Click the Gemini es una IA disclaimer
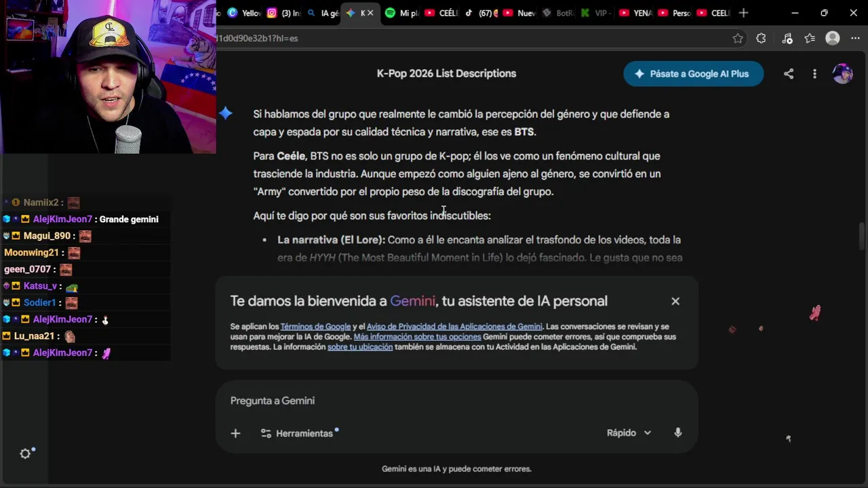868x488 pixels. coord(456,469)
